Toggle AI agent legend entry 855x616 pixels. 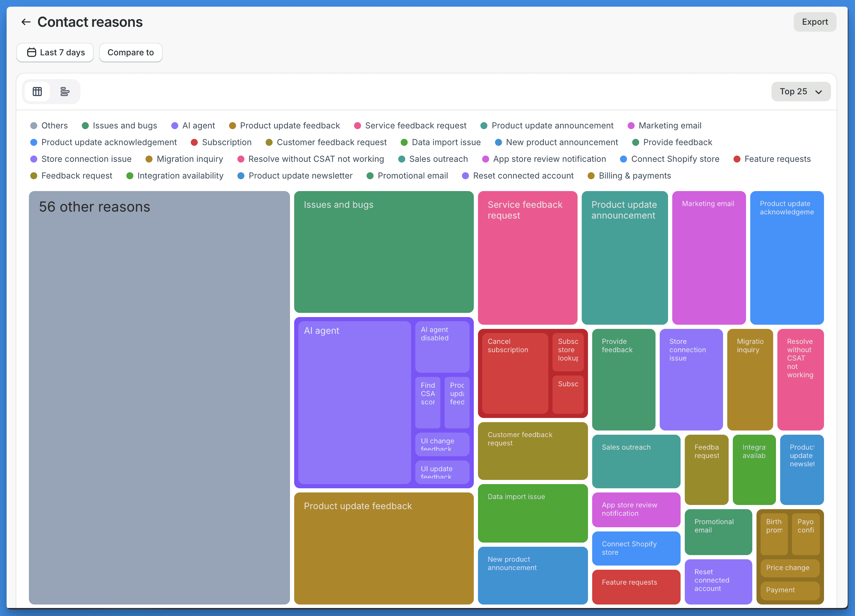198,126
